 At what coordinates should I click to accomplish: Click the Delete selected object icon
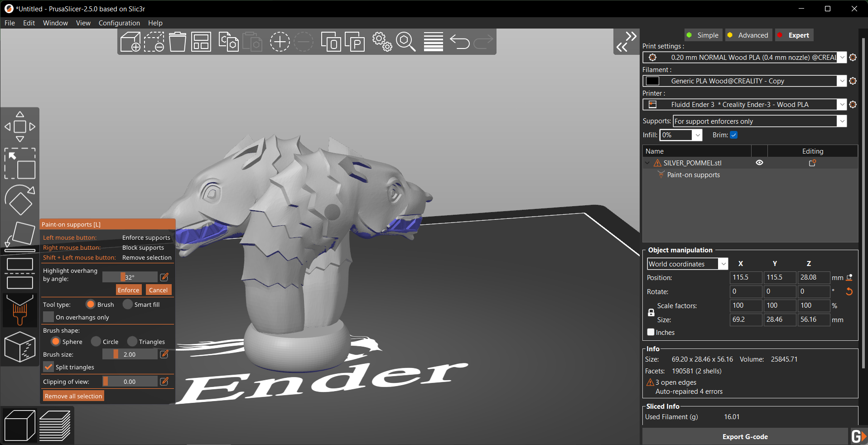(x=154, y=42)
